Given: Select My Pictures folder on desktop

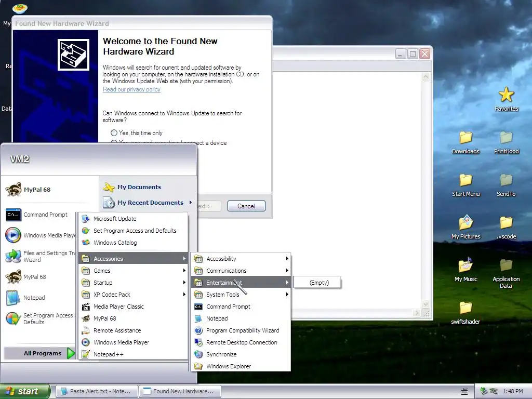Looking at the screenshot, I should coord(465,227).
